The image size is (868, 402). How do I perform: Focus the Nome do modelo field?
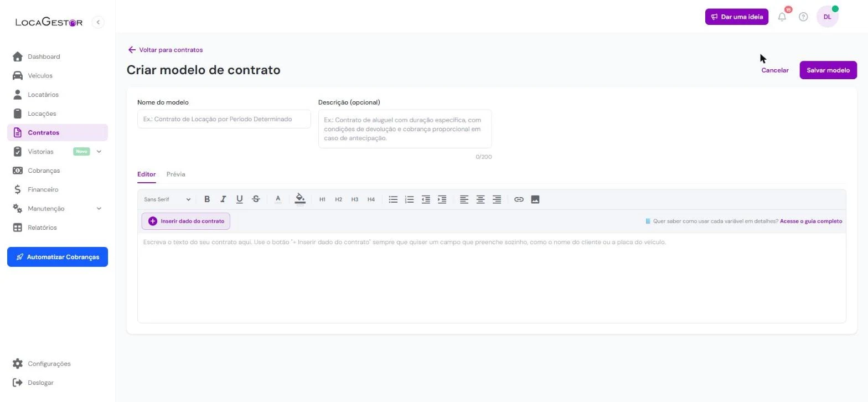[224, 119]
